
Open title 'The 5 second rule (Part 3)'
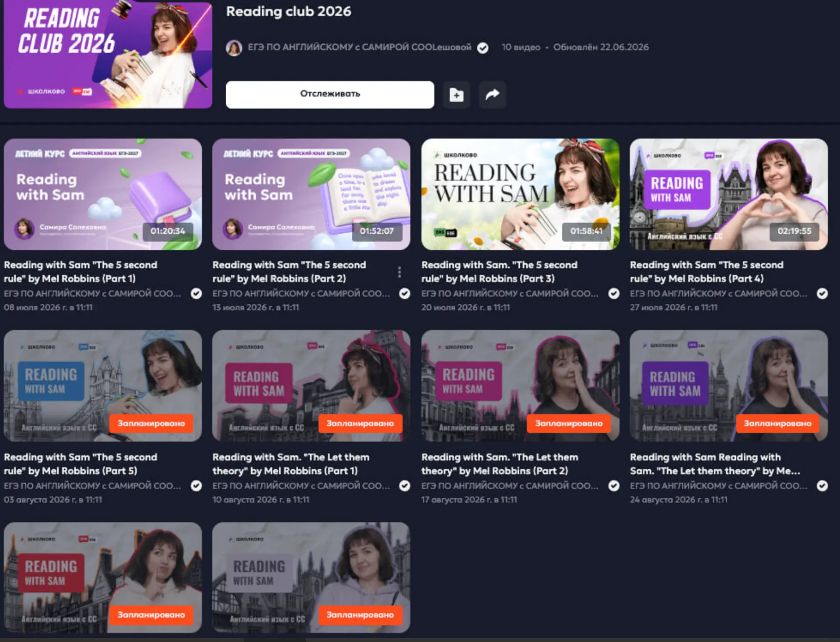[x=499, y=272]
